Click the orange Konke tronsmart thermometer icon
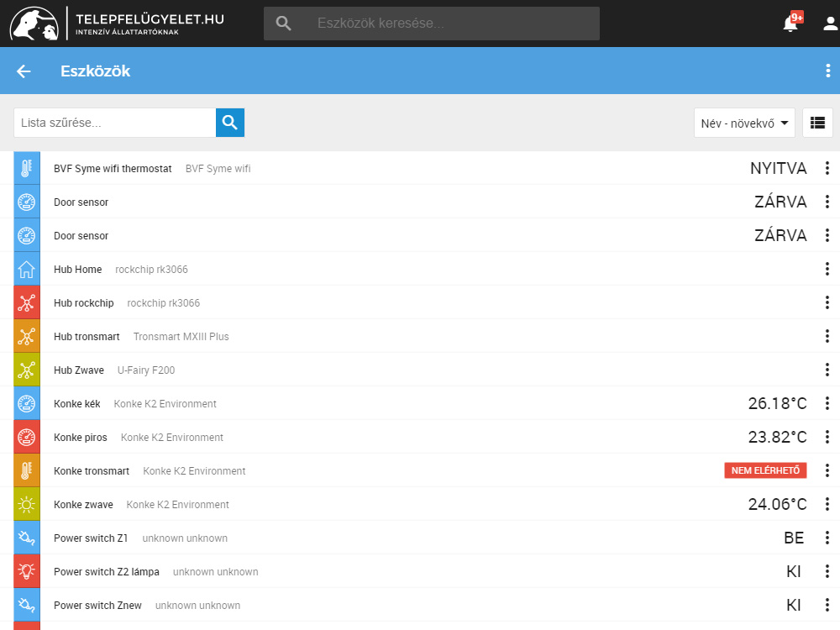840x630 pixels. tap(27, 471)
